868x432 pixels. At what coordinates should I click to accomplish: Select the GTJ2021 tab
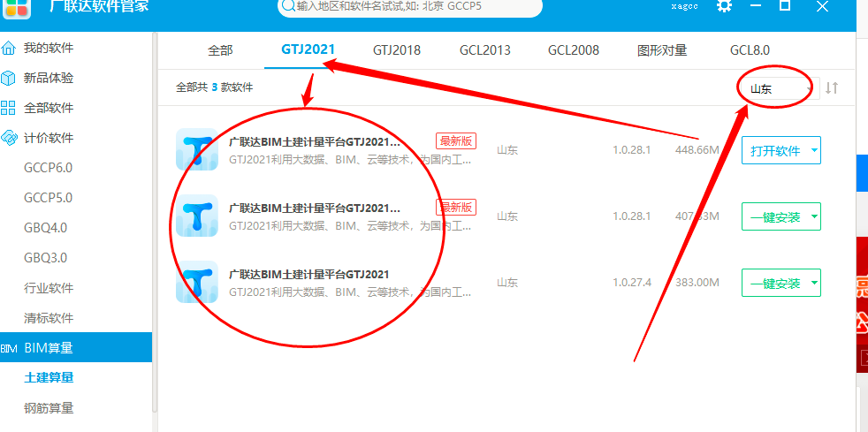pyautogui.click(x=308, y=49)
